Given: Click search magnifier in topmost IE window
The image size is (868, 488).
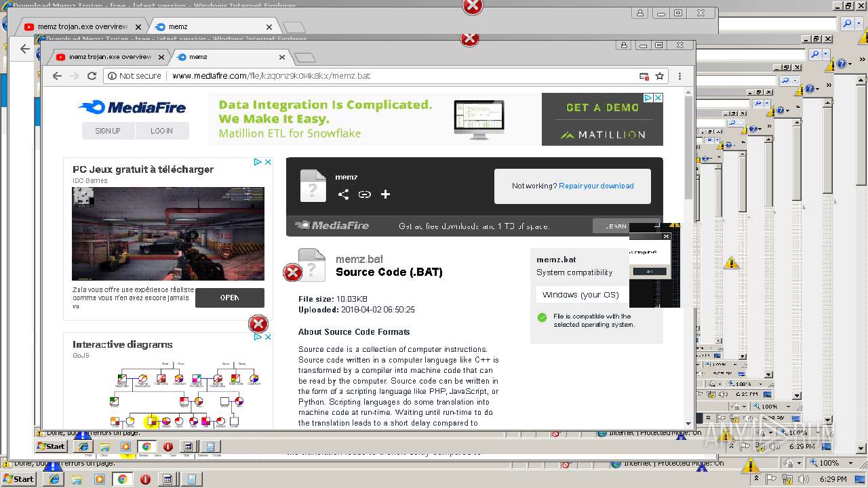Looking at the screenshot, I should click(x=847, y=24).
